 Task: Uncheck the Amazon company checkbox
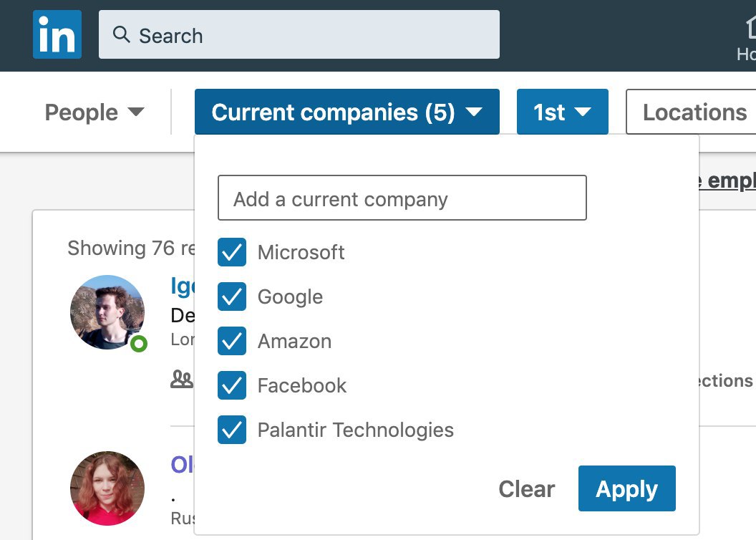click(x=232, y=341)
